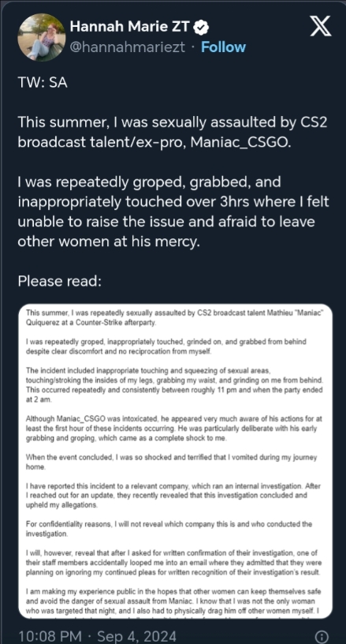Click the 'For confidentiality reasons' paragraph in image
The height and width of the screenshot is (644, 346).
[169, 529]
